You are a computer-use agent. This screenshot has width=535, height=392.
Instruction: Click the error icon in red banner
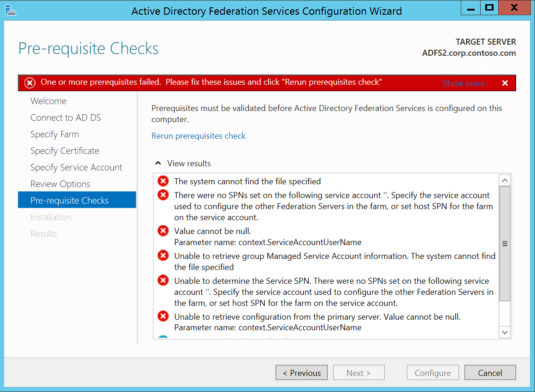coord(29,83)
